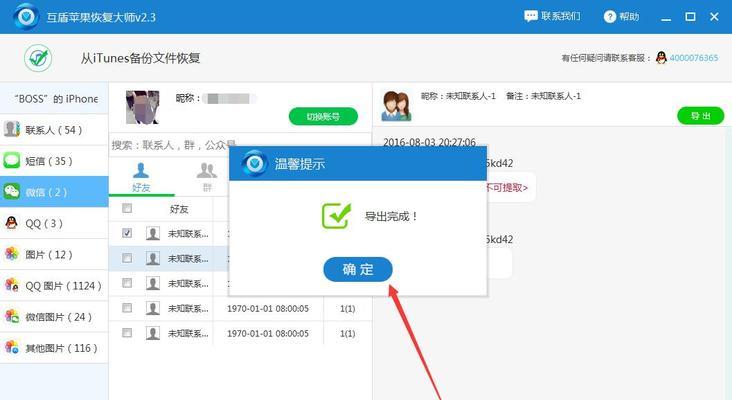Image resolution: width=732 pixels, height=400 pixels.
Task: Select the fourth 未知联系 contact name
Action: coord(188,309)
